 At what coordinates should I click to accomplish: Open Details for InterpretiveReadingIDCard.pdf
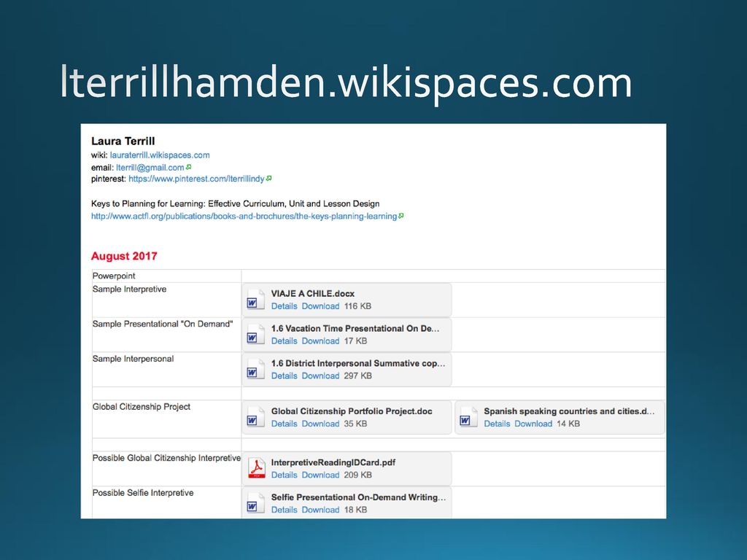[x=284, y=475]
